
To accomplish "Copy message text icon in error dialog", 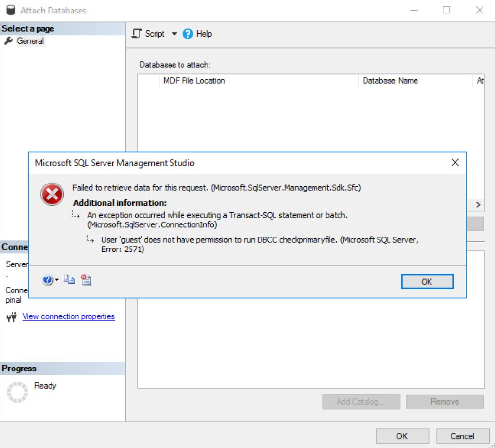I will pos(69,279).
